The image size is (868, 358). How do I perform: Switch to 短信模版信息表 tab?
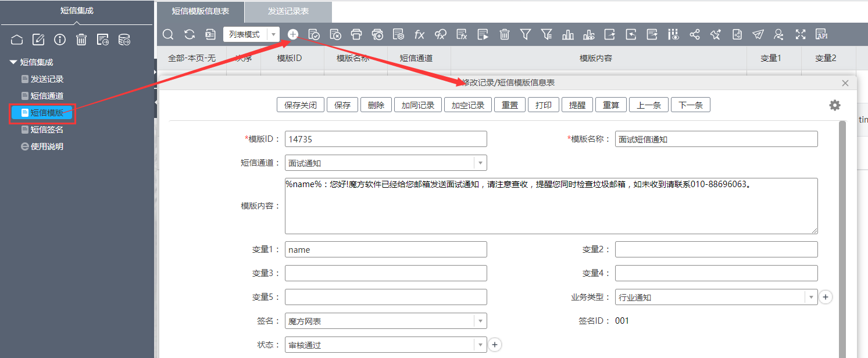point(201,11)
